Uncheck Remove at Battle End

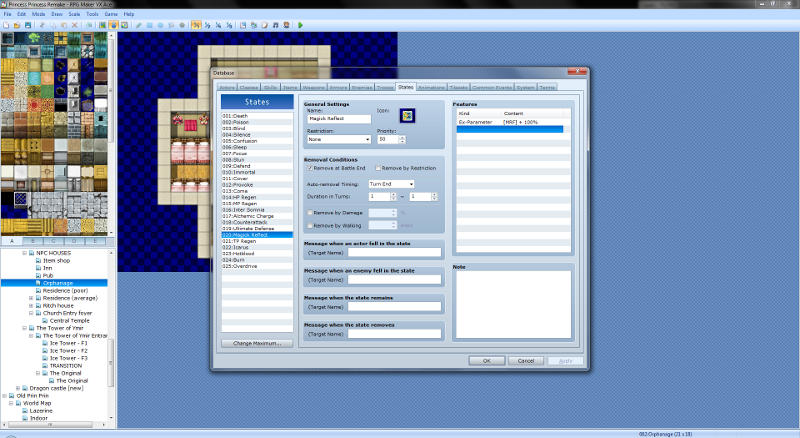[310, 168]
